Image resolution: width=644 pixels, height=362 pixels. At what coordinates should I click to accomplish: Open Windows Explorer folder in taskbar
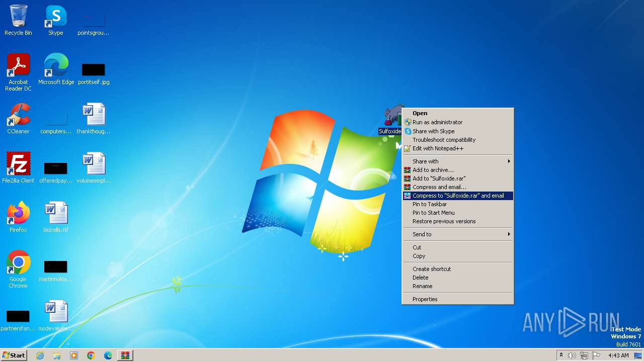(57, 355)
